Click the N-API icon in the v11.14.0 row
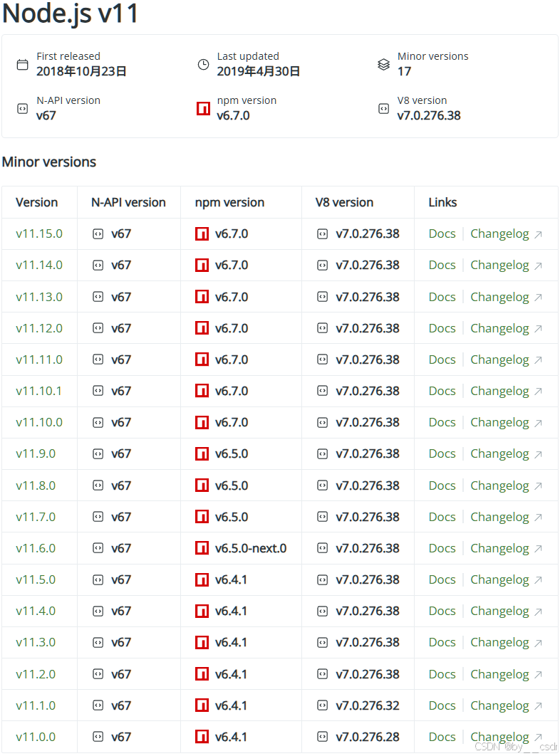 click(98, 266)
